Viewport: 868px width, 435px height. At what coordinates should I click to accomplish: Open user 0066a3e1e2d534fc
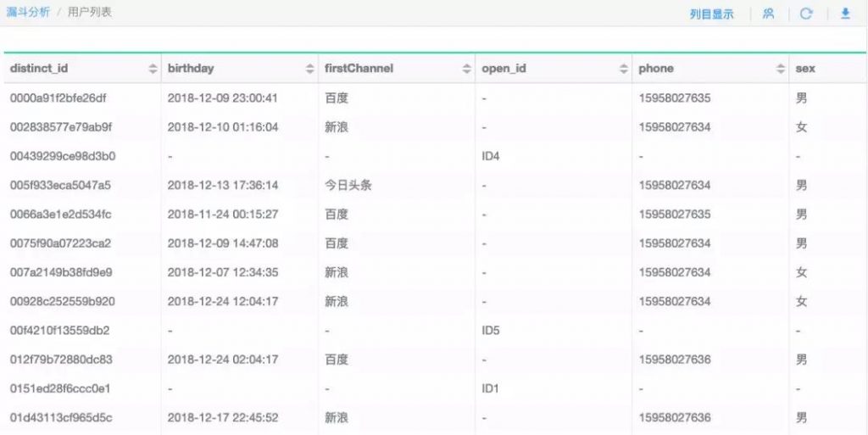click(60, 215)
